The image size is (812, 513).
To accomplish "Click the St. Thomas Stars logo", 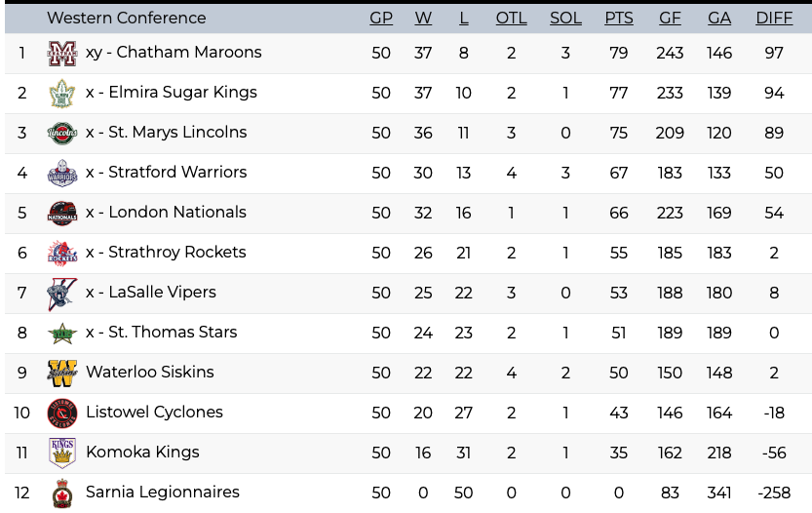I will 62,334.
